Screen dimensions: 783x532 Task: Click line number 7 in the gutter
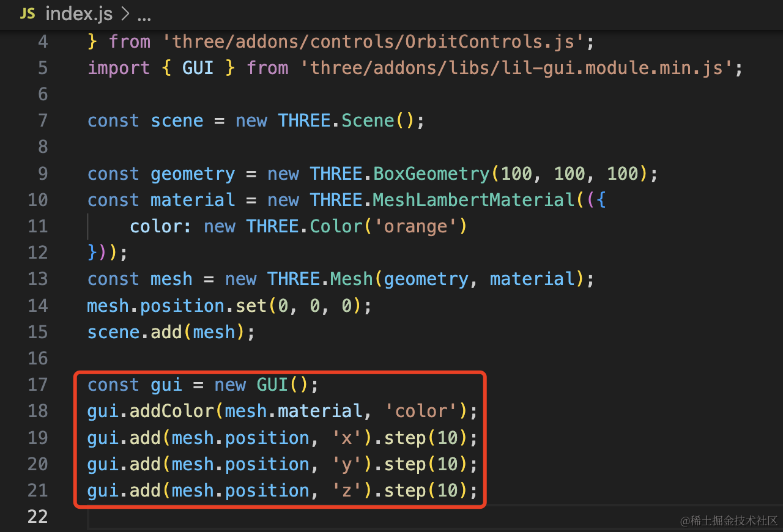click(x=42, y=120)
